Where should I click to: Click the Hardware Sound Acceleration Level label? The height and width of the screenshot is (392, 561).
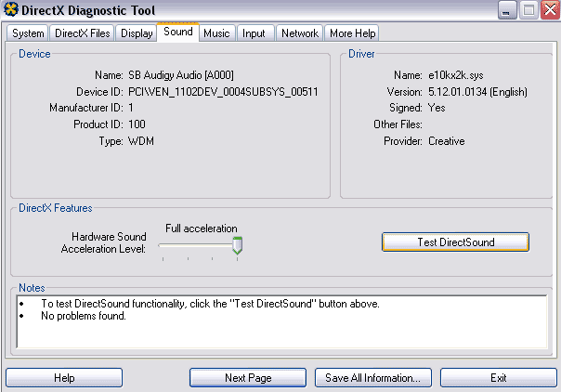pos(103,242)
